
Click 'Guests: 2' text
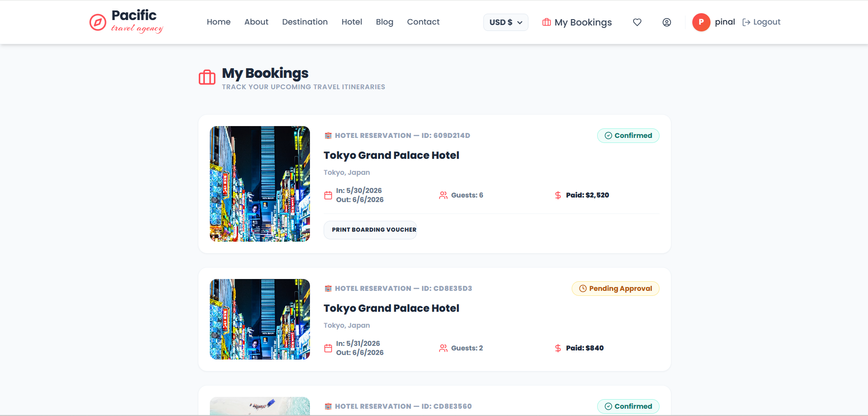[x=467, y=348]
